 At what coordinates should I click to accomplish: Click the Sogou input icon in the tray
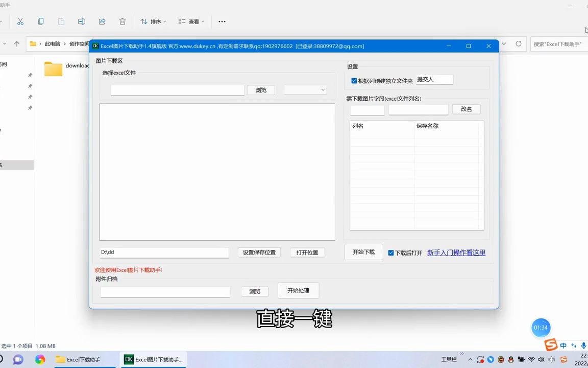[x=564, y=359]
